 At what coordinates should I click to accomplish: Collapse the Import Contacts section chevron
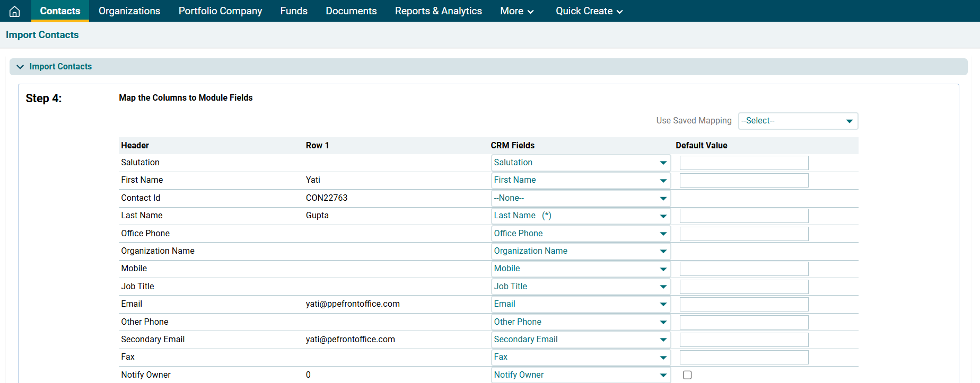point(20,67)
